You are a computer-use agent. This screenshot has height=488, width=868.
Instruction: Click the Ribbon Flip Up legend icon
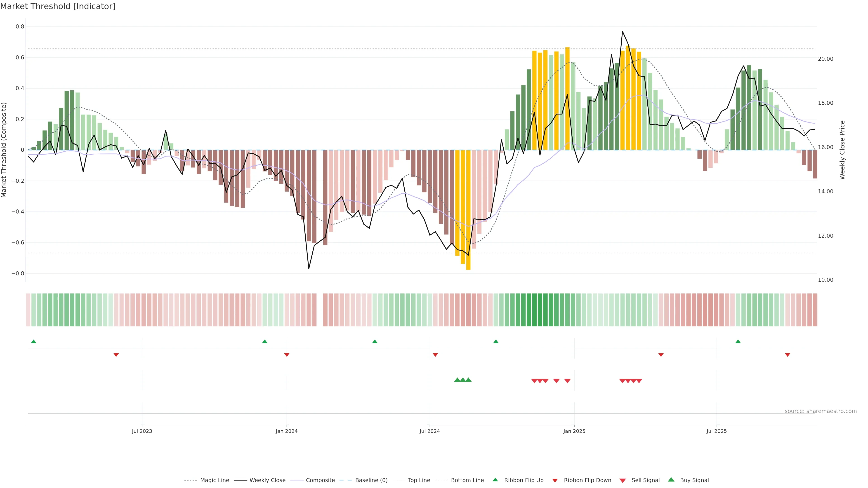click(x=495, y=480)
